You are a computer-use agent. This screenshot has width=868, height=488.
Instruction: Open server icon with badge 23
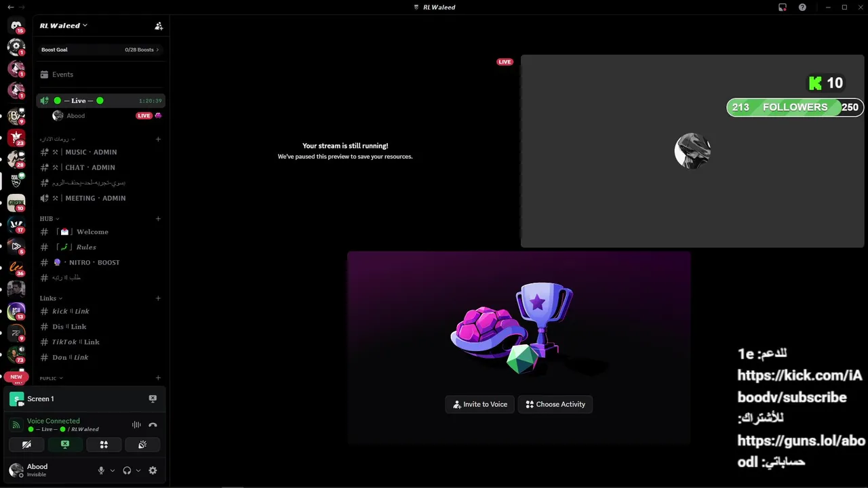pyautogui.click(x=16, y=137)
